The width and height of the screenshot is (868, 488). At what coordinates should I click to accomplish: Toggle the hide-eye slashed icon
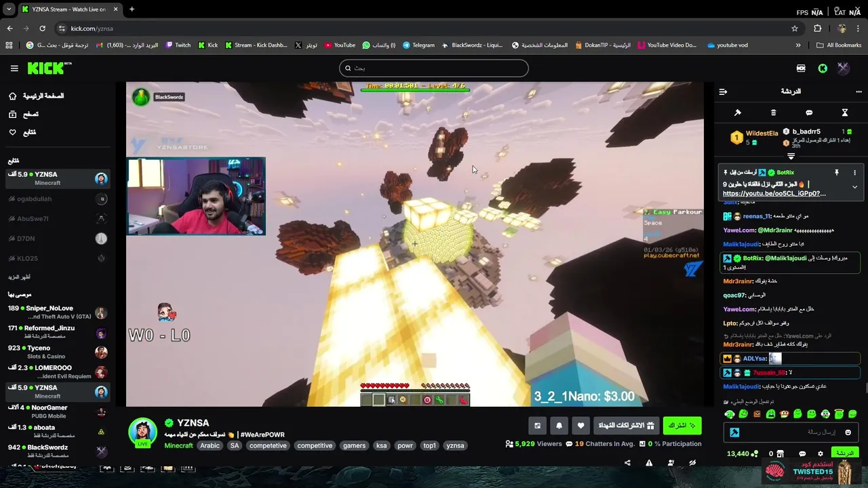[692, 463]
